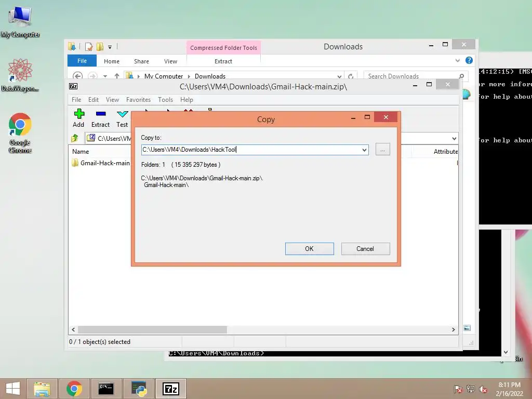Open 7-Zip Favorites menu
Viewport: 532px width, 399px height.
tap(138, 99)
